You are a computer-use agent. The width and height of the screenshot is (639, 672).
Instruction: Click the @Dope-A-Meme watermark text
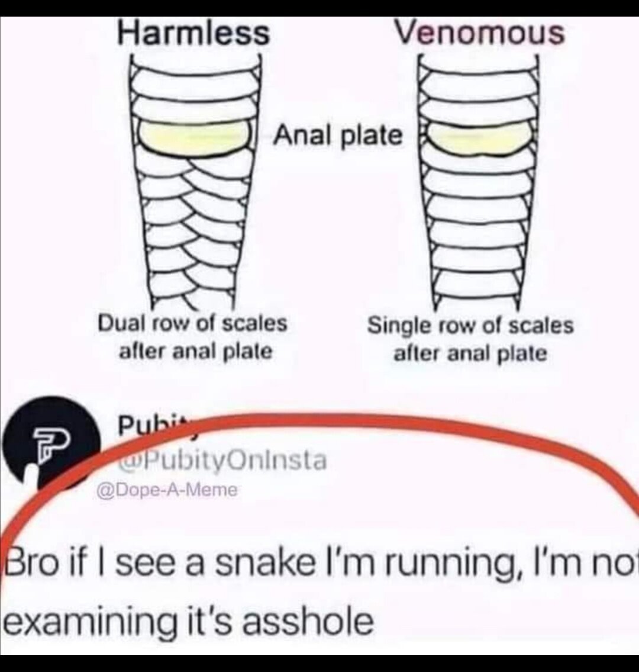167,490
